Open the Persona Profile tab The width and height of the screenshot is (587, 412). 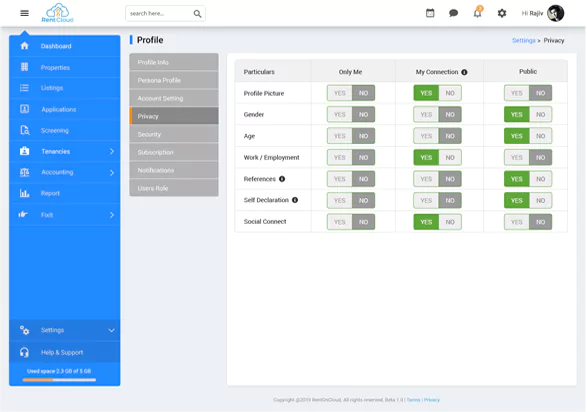click(174, 80)
